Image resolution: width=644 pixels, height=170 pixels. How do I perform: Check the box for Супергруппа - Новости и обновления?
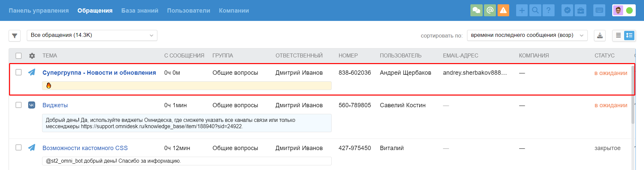[19, 72]
